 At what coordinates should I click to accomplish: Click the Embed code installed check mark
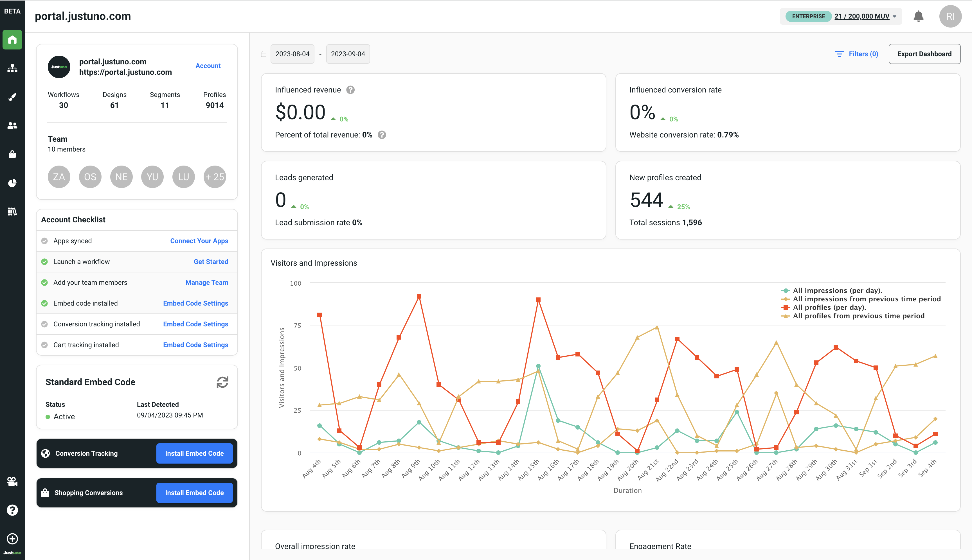click(45, 303)
